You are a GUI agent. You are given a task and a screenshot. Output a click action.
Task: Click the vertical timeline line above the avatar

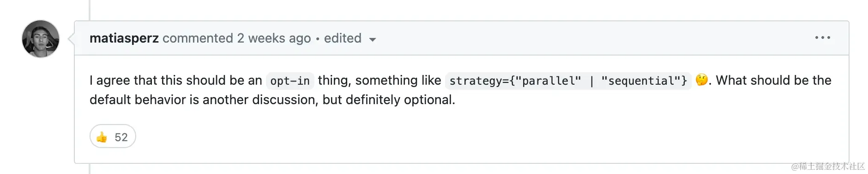[x=90, y=10]
